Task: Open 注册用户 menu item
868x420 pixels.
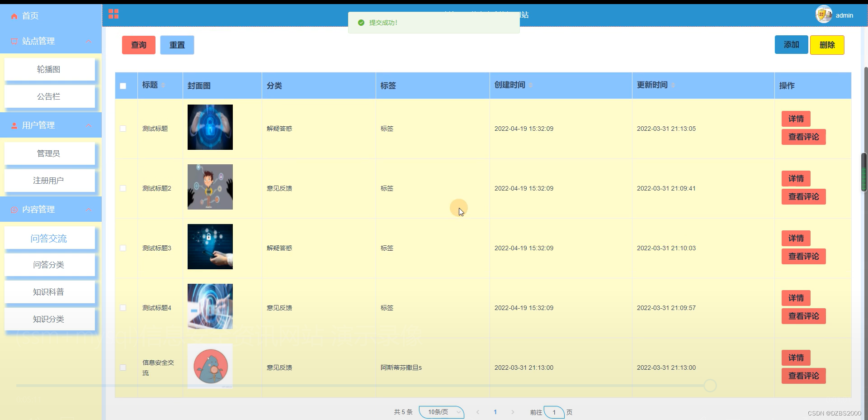Action: (x=50, y=181)
